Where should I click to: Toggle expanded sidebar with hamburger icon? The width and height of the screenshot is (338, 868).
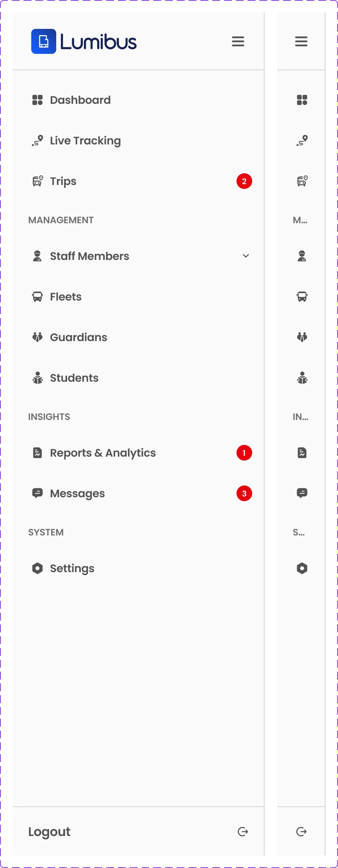(x=238, y=41)
